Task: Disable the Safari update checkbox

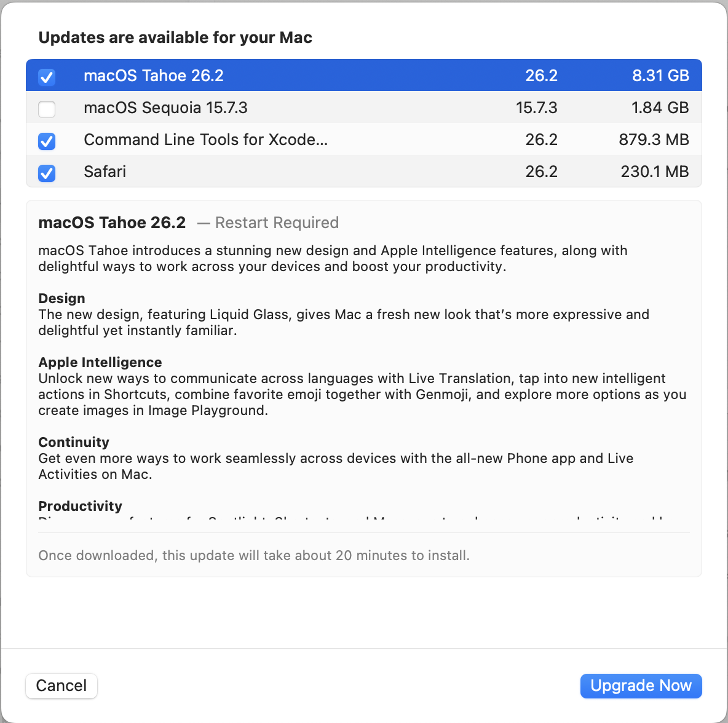Action: point(47,173)
